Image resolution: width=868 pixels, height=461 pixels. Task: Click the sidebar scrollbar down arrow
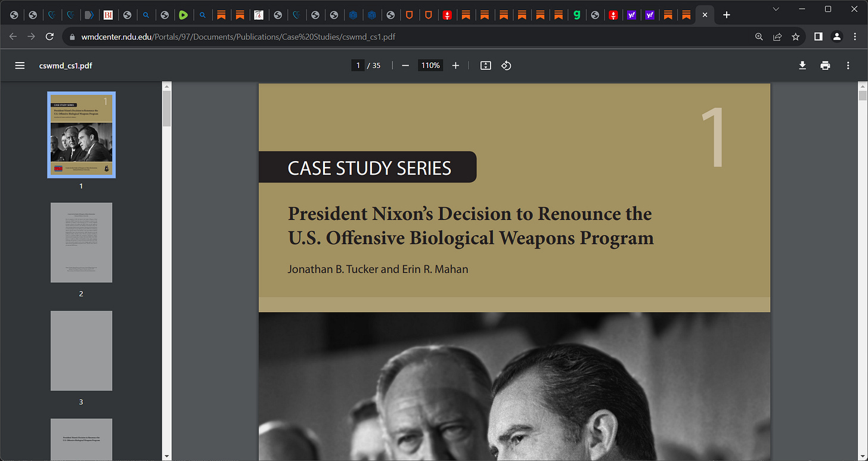167,456
